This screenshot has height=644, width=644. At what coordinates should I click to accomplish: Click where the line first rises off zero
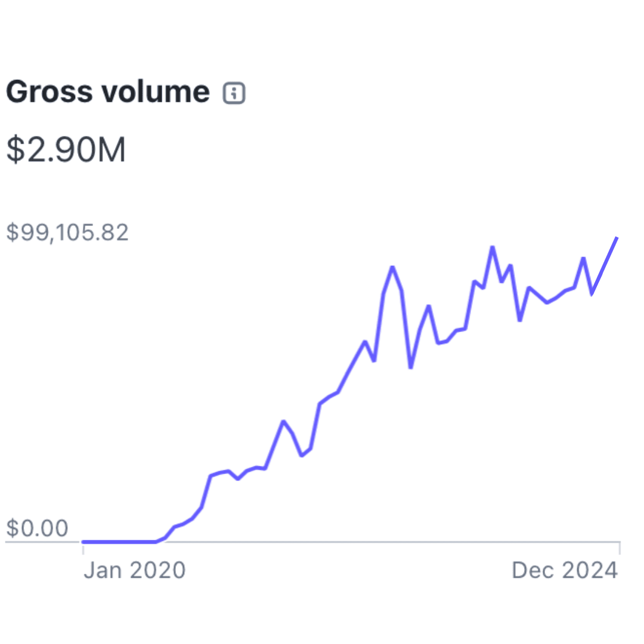click(x=157, y=541)
